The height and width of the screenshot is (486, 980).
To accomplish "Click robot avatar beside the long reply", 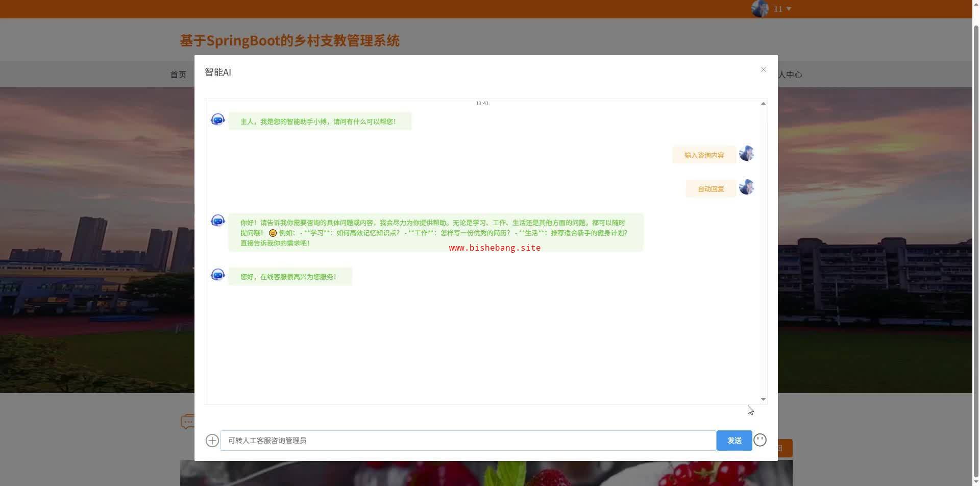I will pos(218,221).
